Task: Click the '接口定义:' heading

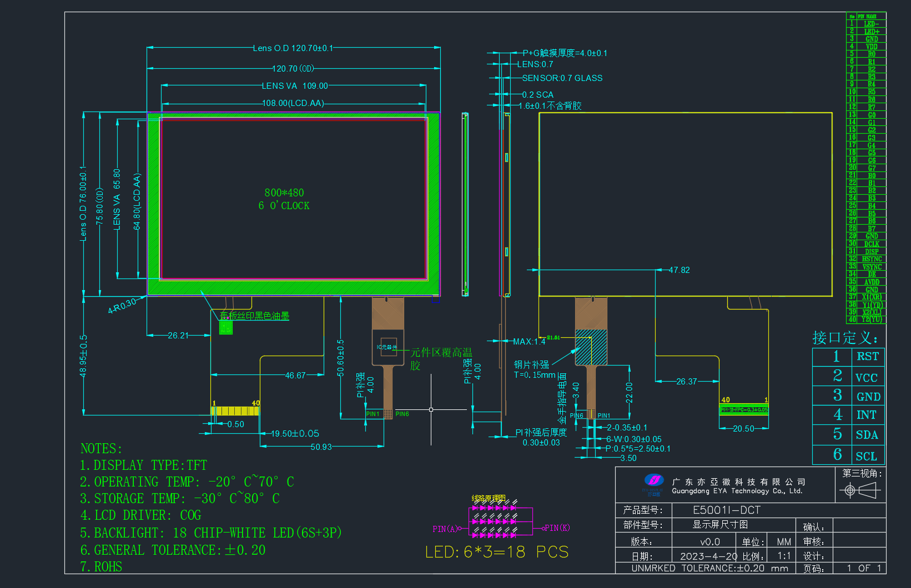Action: click(x=845, y=337)
